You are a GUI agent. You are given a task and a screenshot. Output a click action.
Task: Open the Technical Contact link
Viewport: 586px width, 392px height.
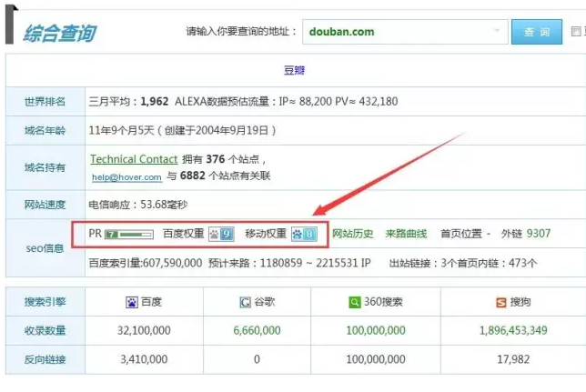tap(126, 159)
